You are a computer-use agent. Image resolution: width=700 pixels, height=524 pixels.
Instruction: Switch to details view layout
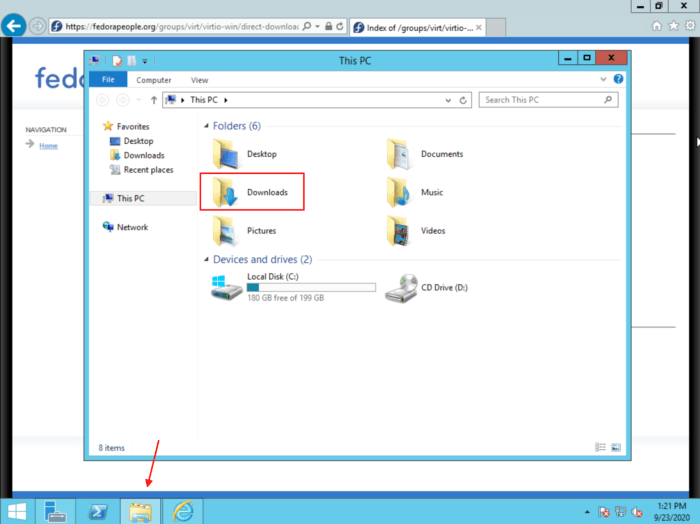click(600, 447)
